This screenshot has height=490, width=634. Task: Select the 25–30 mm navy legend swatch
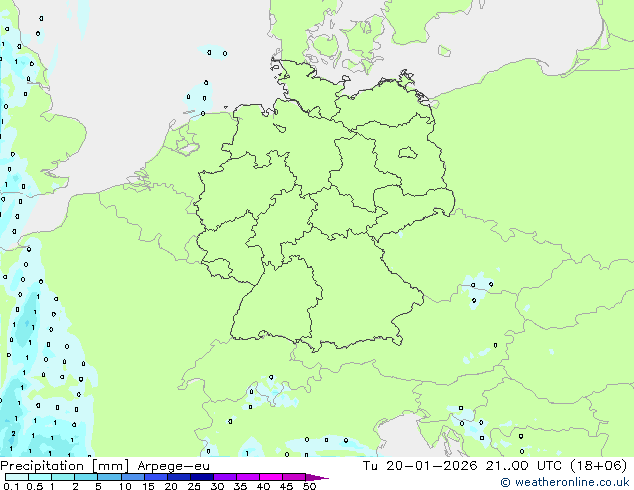pyautogui.click(x=202, y=477)
